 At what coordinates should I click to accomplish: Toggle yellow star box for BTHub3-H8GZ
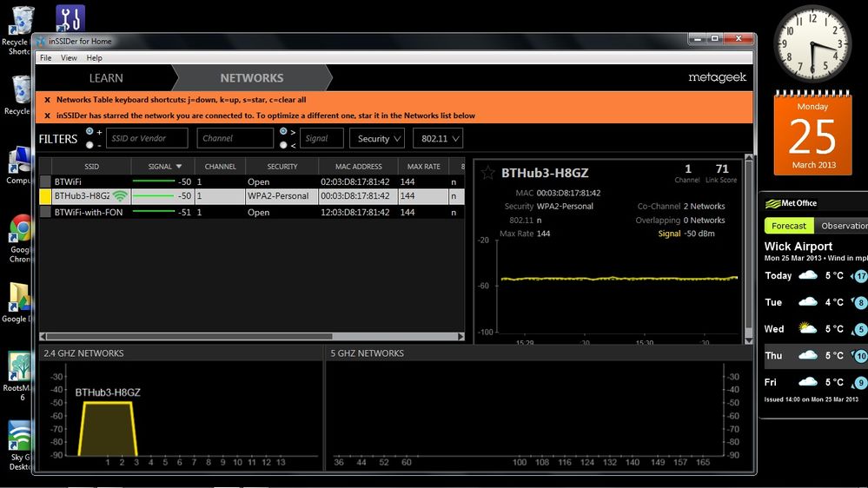point(45,196)
